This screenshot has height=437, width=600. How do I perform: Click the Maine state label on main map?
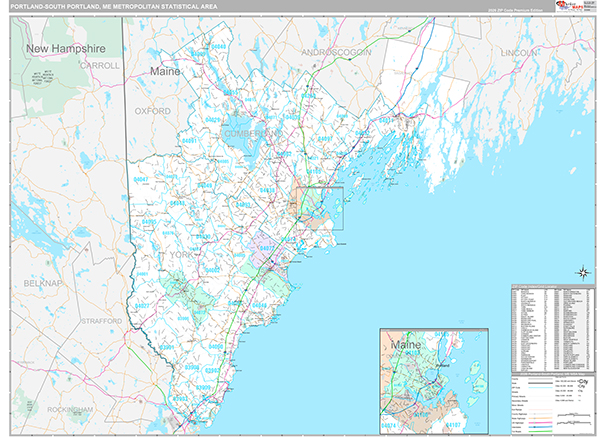[168, 72]
